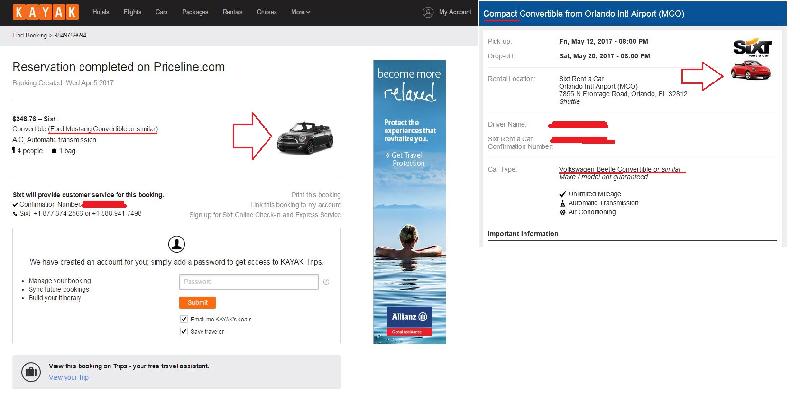The height and width of the screenshot is (393, 800).
Task: Open the Packages menu item
Action: click(x=195, y=12)
